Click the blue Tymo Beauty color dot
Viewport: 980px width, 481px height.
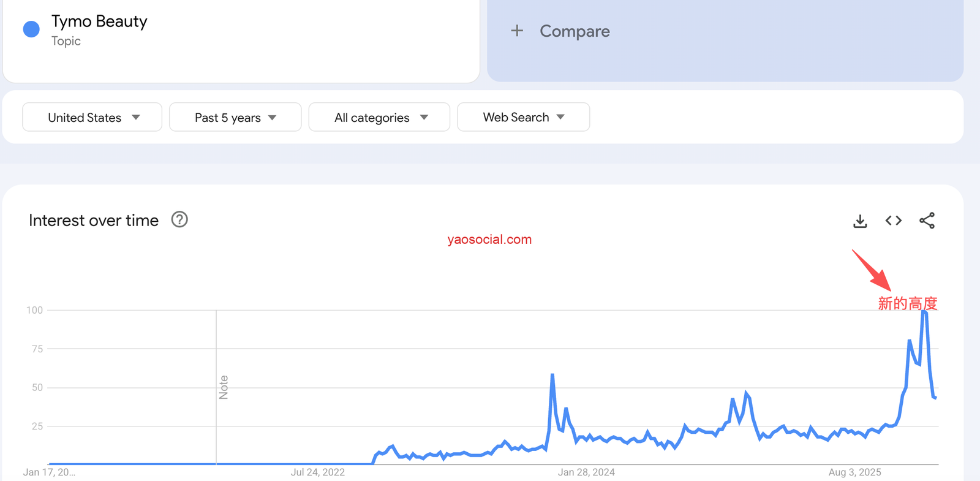click(x=31, y=29)
